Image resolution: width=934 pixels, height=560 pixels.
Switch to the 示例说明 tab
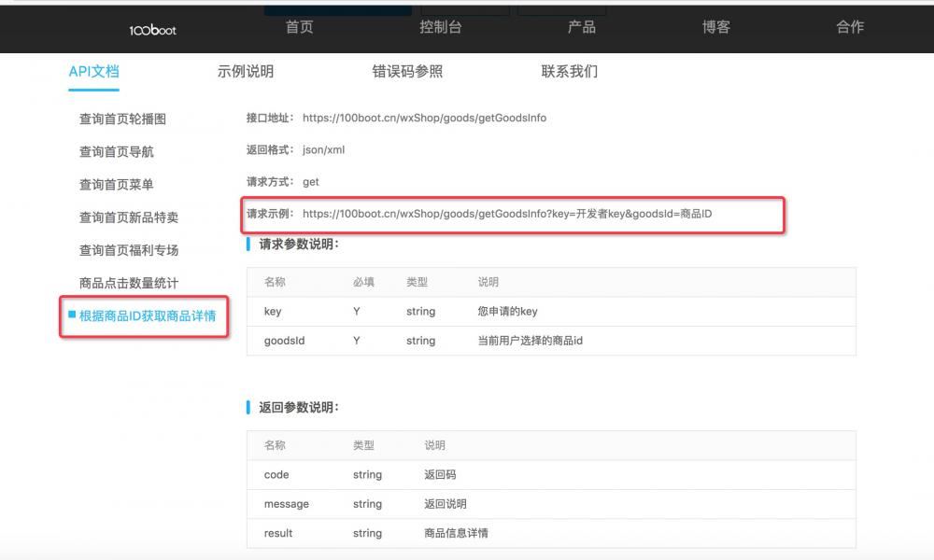point(246,72)
